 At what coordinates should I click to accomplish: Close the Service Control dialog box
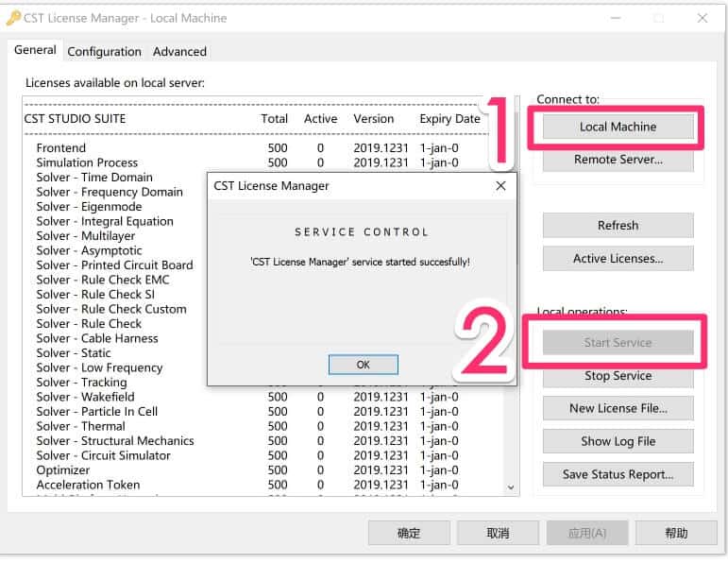point(500,186)
